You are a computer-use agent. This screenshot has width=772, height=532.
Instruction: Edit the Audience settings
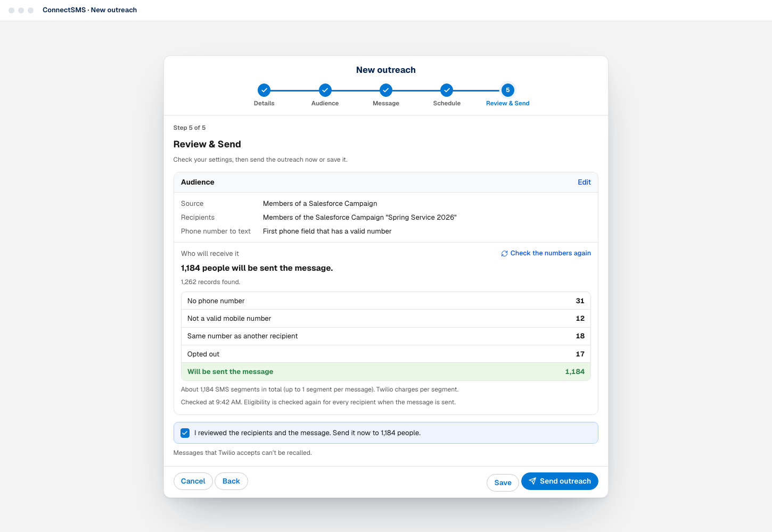point(584,182)
